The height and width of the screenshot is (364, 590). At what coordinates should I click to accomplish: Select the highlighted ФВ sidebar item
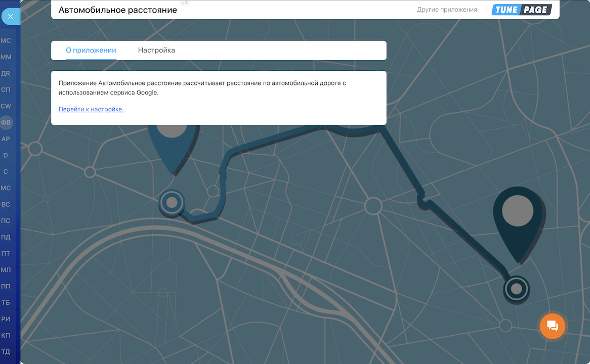(6, 122)
